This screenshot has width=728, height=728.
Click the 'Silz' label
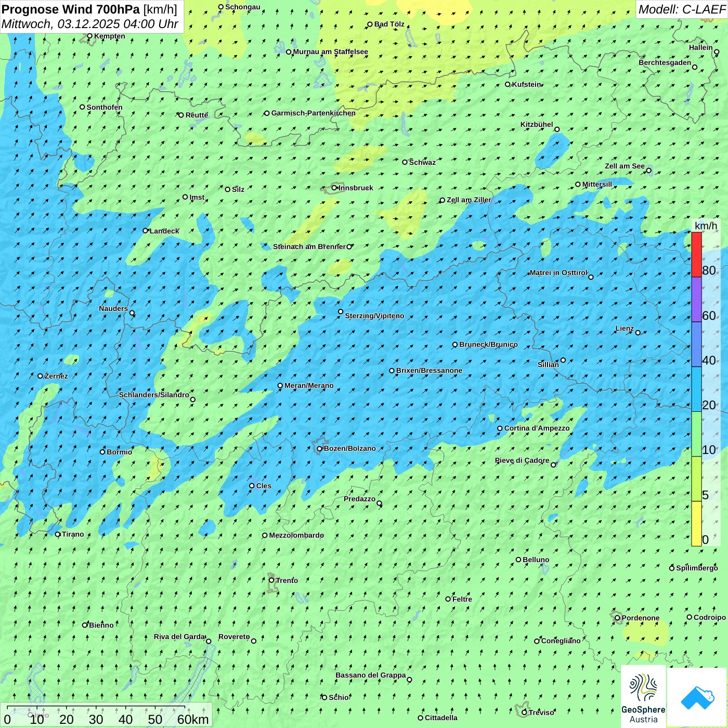click(x=238, y=189)
